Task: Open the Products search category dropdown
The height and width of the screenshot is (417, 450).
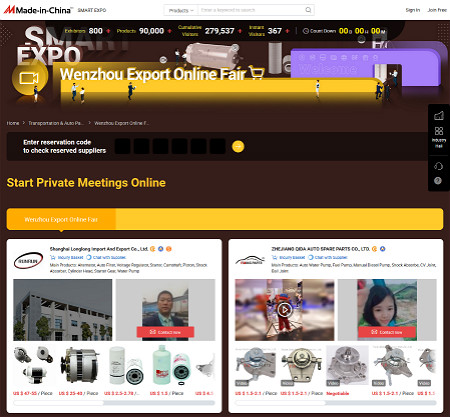Action: [181, 10]
